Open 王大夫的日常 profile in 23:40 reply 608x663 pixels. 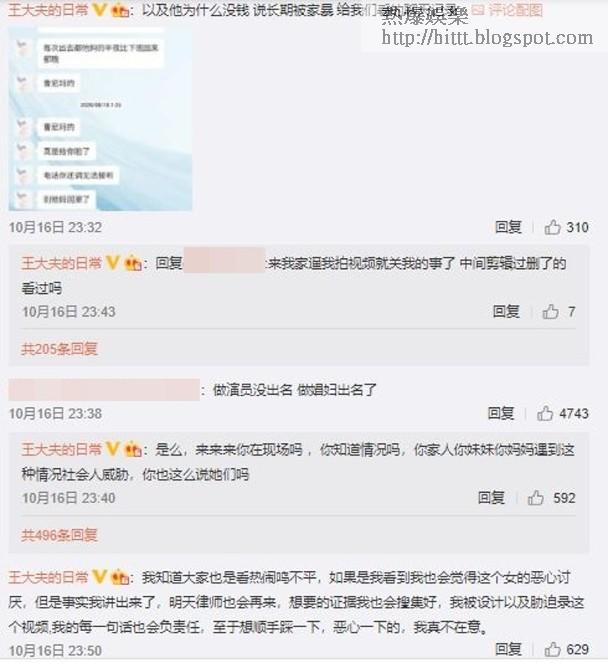click(x=61, y=449)
